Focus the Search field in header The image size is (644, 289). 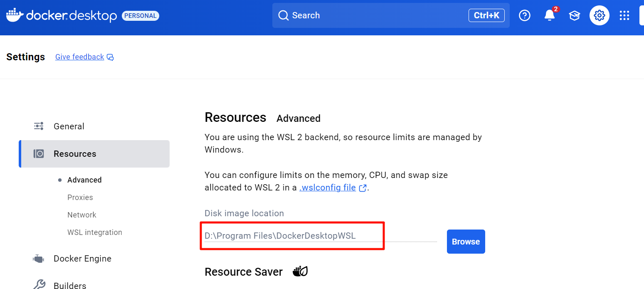[x=391, y=15]
